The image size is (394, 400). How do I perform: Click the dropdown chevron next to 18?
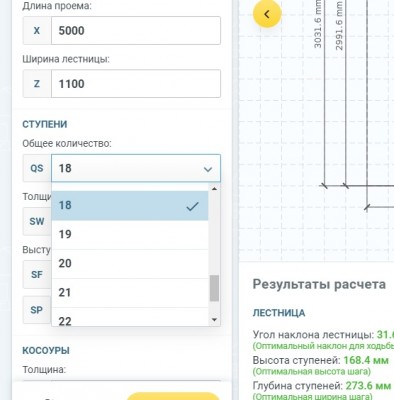pyautogui.click(x=208, y=169)
